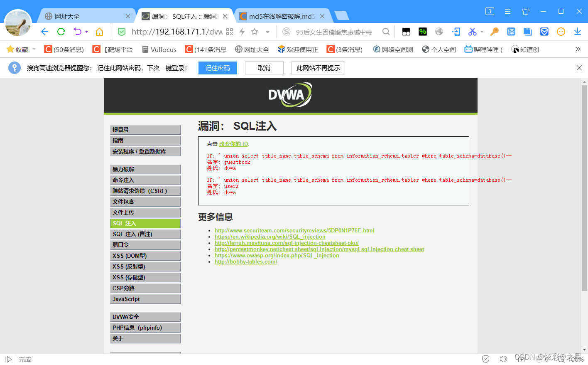The width and height of the screenshot is (588, 365).
Task: Open the black mask extension icon
Action: click(x=406, y=32)
